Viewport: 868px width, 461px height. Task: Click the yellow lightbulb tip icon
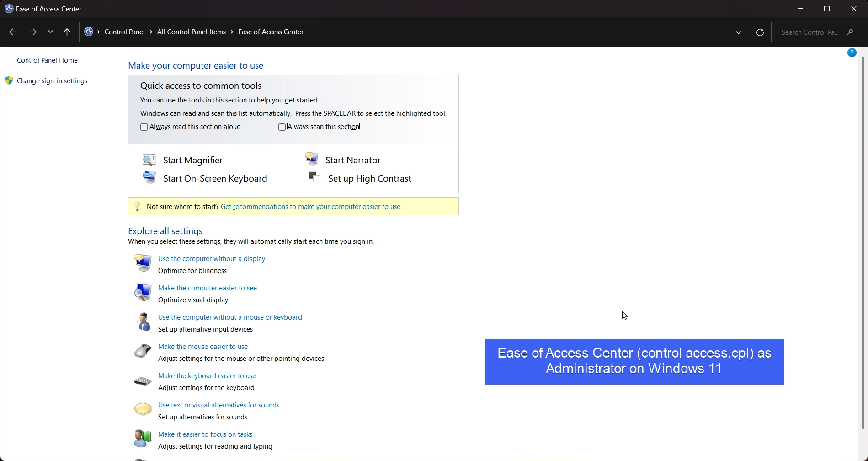(x=137, y=206)
